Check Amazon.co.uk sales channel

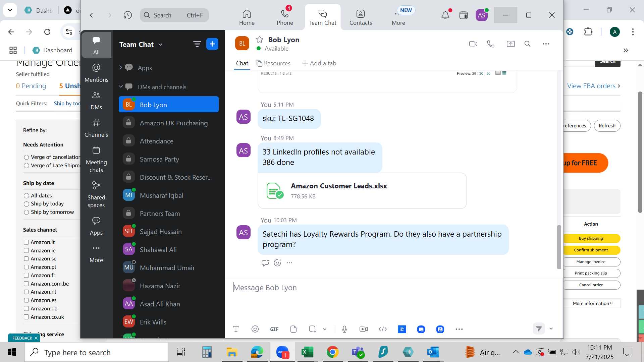point(26,317)
